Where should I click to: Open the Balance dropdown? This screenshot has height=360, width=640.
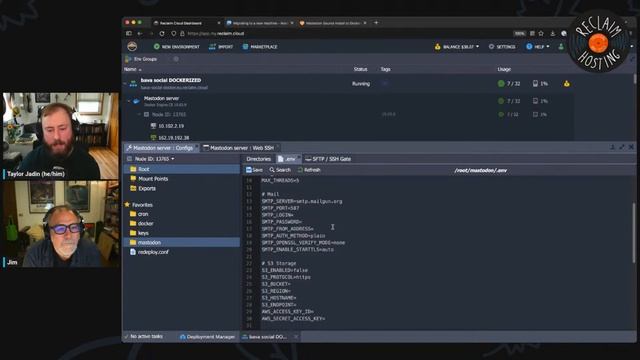pos(457,47)
